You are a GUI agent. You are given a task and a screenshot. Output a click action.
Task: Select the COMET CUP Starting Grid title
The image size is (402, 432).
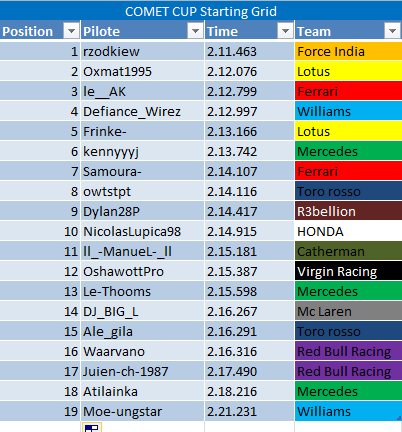pyautogui.click(x=201, y=12)
